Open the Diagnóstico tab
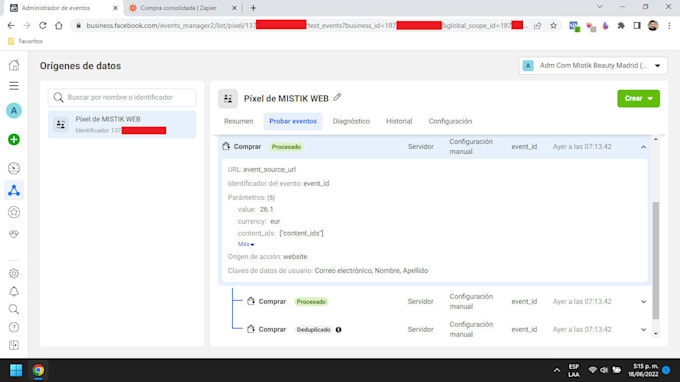 [x=351, y=121]
